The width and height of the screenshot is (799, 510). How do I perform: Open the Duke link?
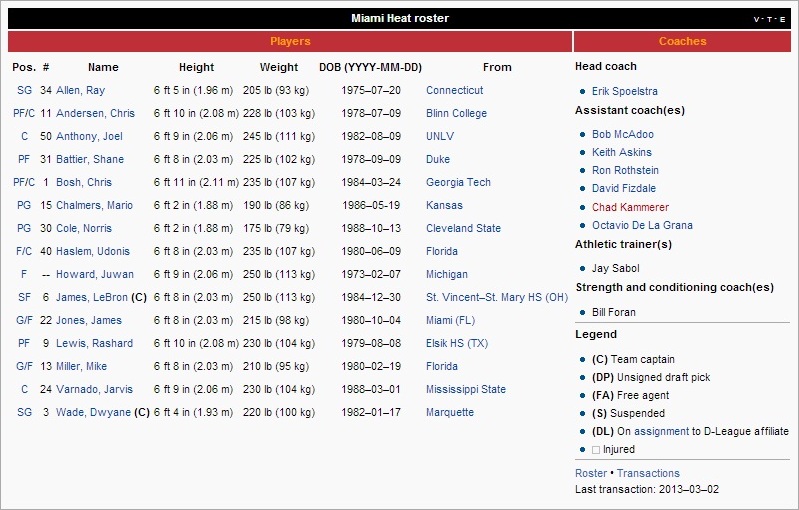coord(438,159)
